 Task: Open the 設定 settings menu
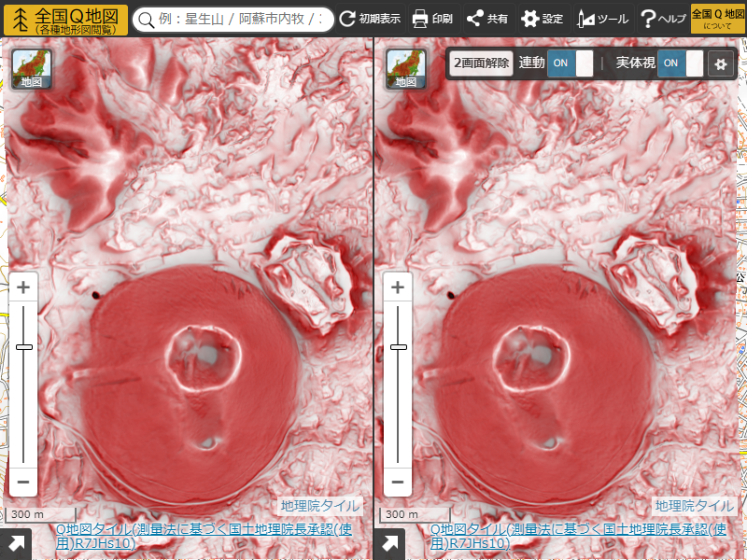(542, 19)
